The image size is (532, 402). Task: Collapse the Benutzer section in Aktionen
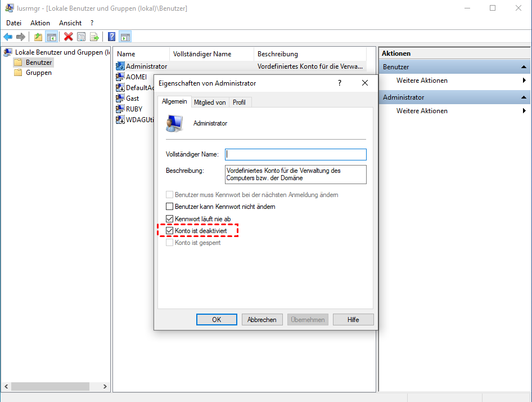524,67
